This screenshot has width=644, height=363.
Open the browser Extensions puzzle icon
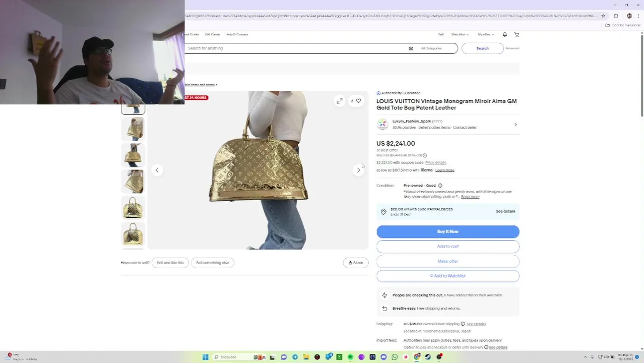(x=616, y=16)
